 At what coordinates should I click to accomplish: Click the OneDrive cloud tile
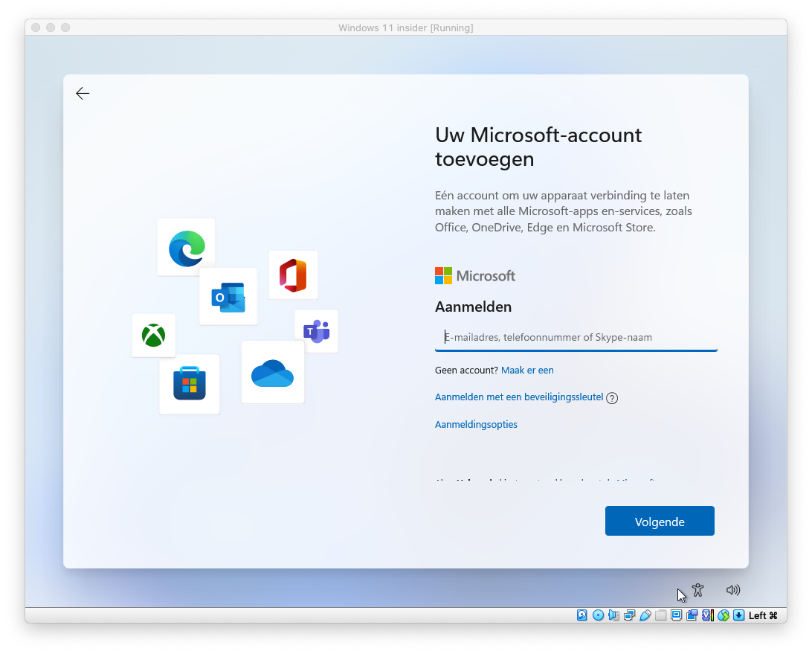click(x=273, y=373)
